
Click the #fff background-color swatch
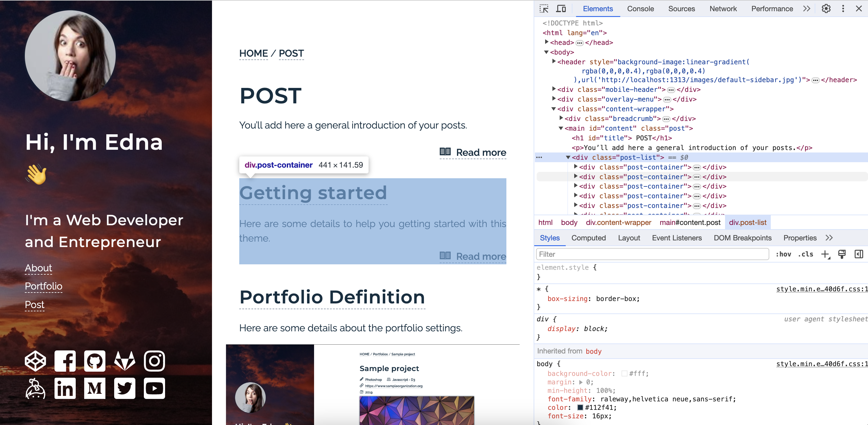point(624,373)
